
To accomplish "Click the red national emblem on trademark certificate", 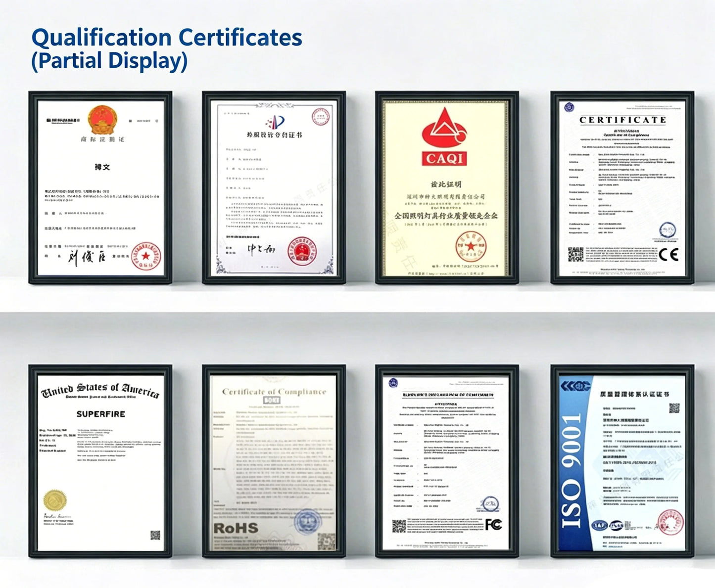I will [102, 119].
